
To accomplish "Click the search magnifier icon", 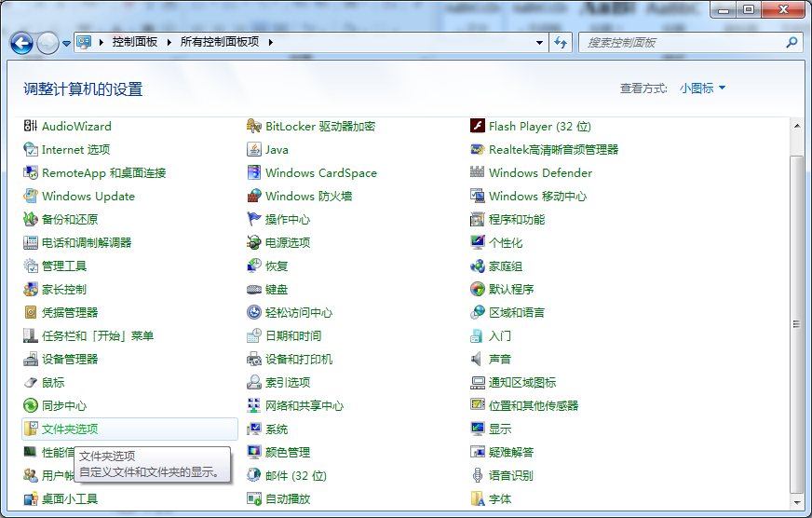I will [x=792, y=43].
